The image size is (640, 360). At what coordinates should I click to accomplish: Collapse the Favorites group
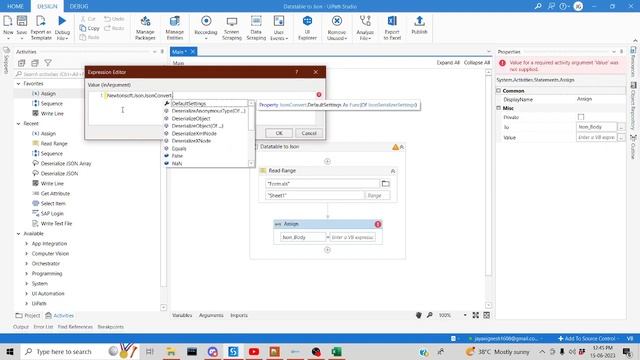coord(18,84)
